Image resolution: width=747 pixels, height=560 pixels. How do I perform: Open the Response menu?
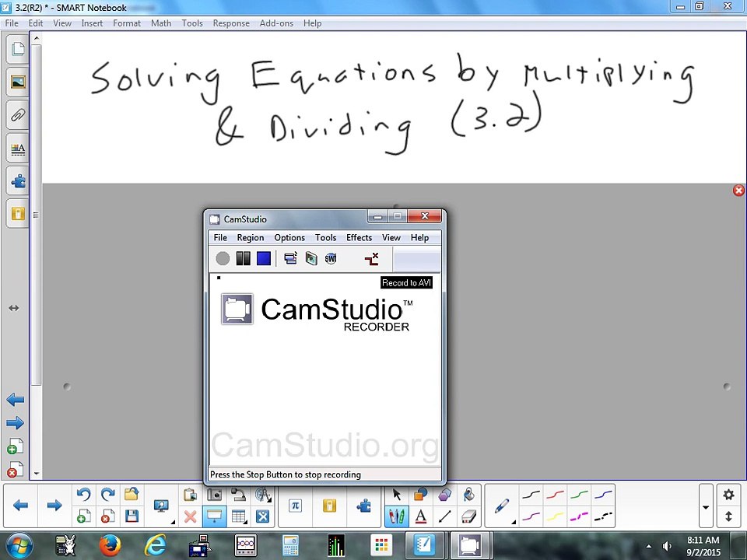tap(231, 23)
